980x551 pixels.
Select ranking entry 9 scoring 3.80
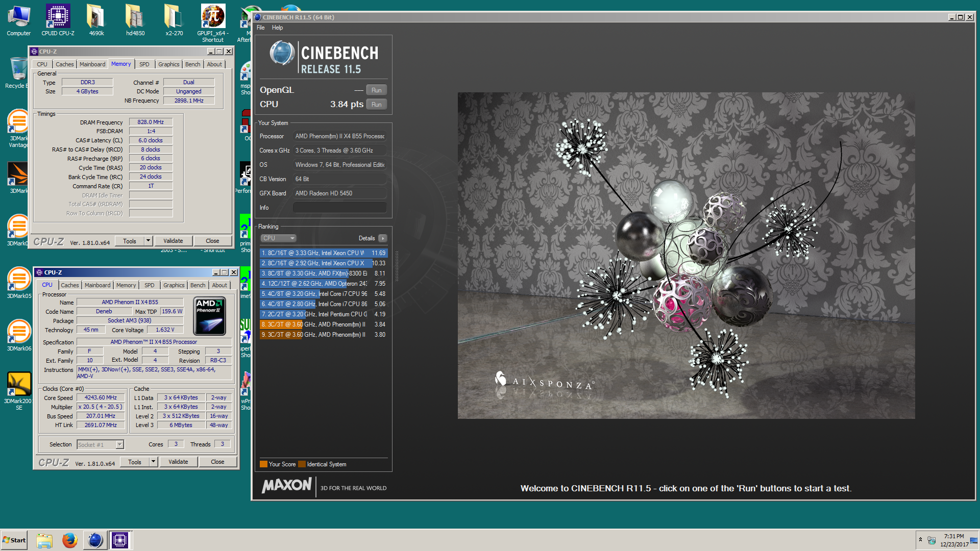click(x=324, y=335)
